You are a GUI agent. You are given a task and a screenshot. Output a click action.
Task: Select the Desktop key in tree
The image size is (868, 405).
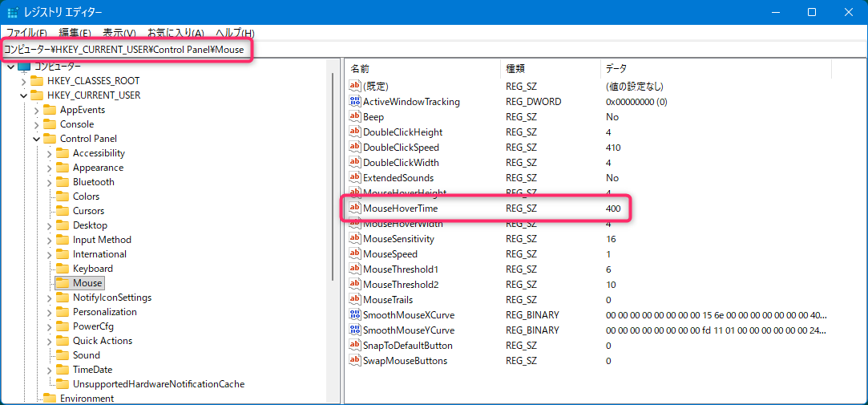pyautogui.click(x=90, y=225)
